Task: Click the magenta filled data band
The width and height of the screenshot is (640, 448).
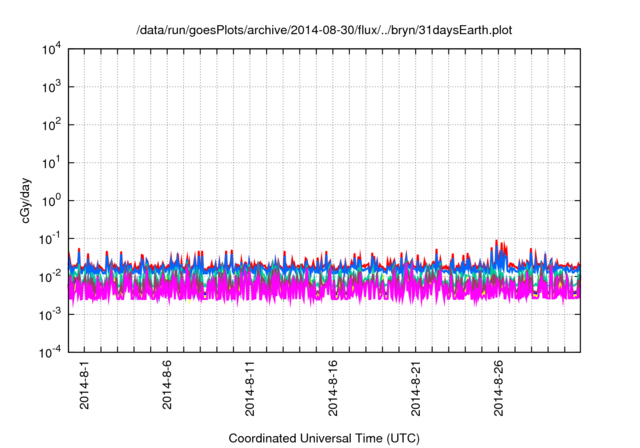Action: 300,291
